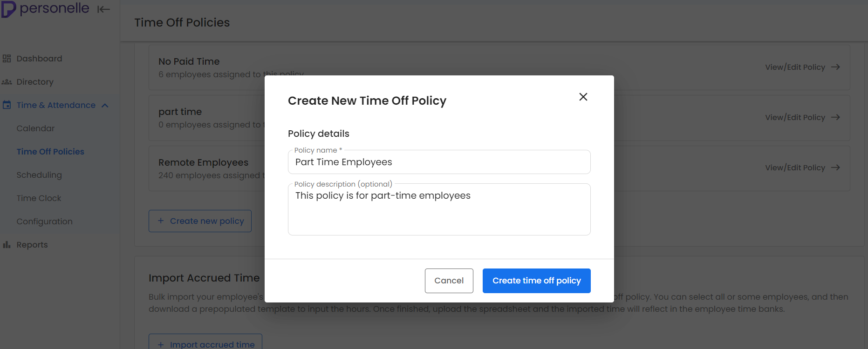The image size is (868, 349).
Task: Focus the Policy name input field
Action: pyautogui.click(x=439, y=162)
